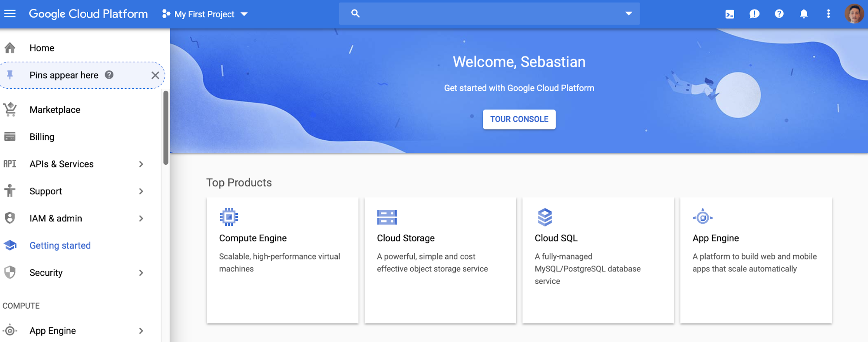Click the API icon in sidebar
868x342 pixels.
coord(10,164)
